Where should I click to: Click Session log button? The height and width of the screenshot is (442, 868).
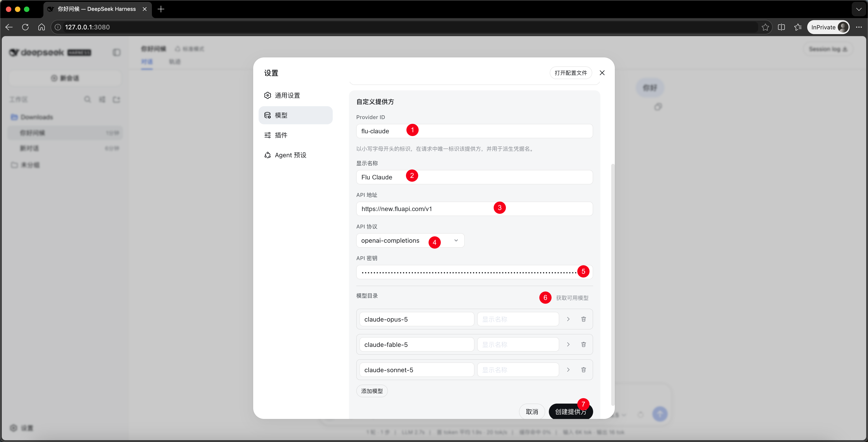point(828,49)
